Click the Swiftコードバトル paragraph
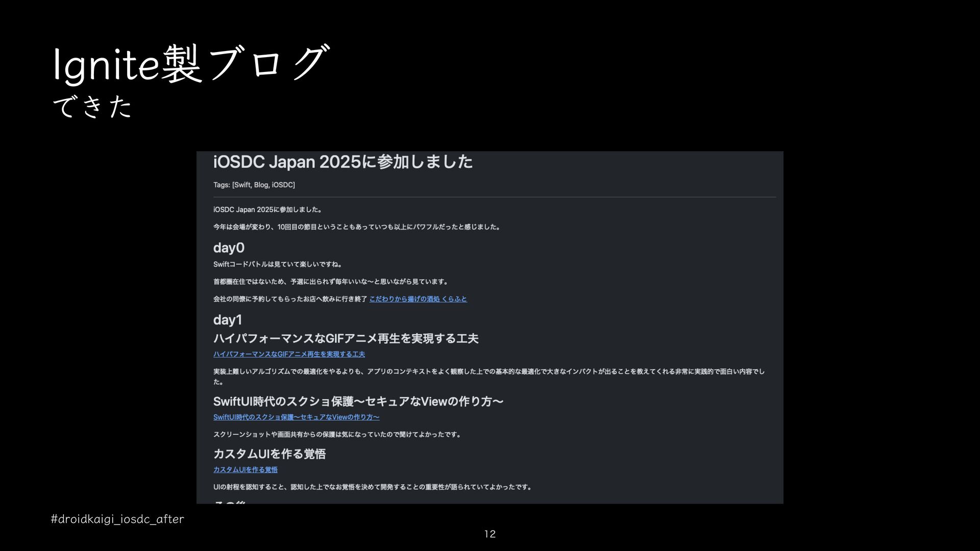 (277, 264)
